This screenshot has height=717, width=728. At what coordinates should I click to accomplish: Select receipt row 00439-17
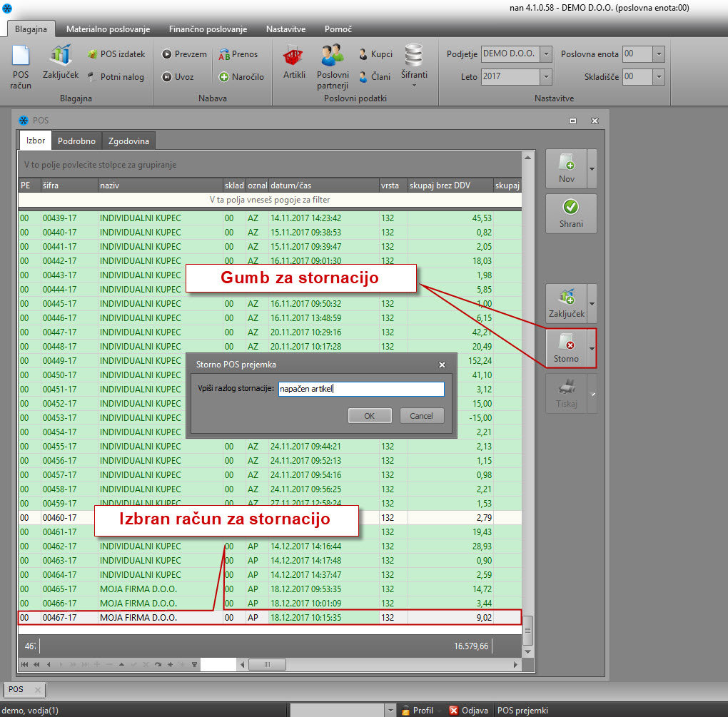coord(270,218)
